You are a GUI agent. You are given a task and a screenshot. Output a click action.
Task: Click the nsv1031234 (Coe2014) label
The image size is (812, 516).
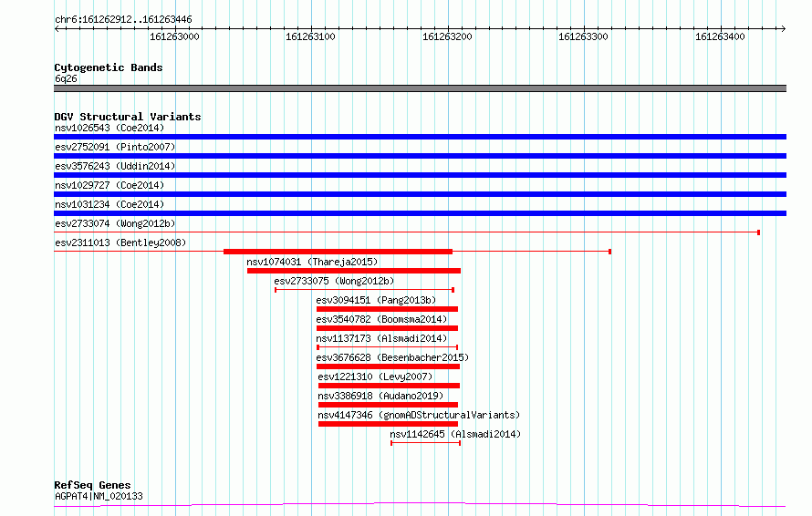click(x=109, y=204)
